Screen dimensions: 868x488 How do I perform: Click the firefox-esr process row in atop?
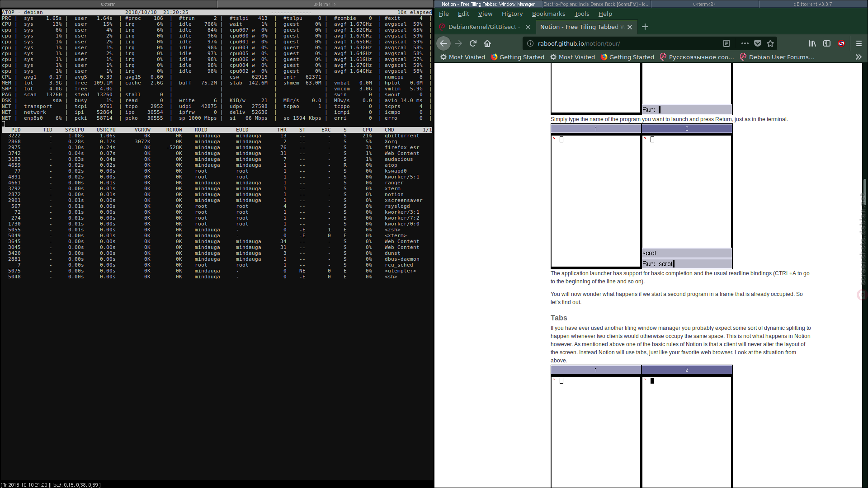pyautogui.click(x=216, y=148)
